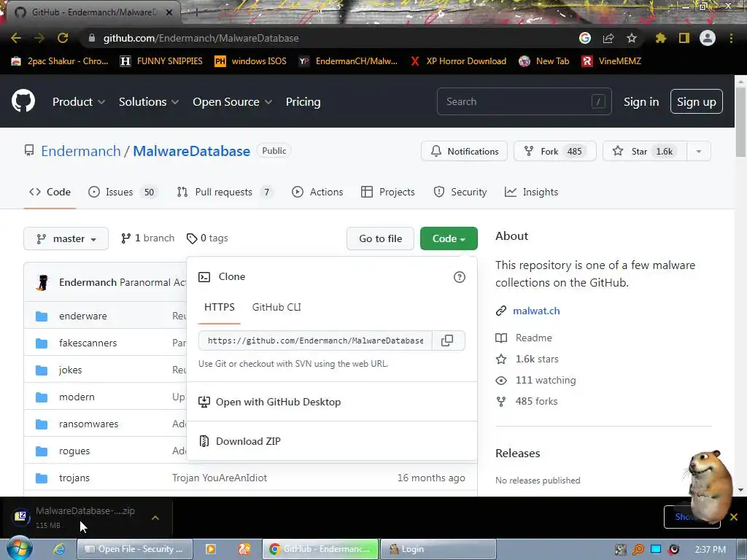Screen dimensions: 747x560
Task: Fork the MalwareDatabase repository
Action: [x=554, y=152]
